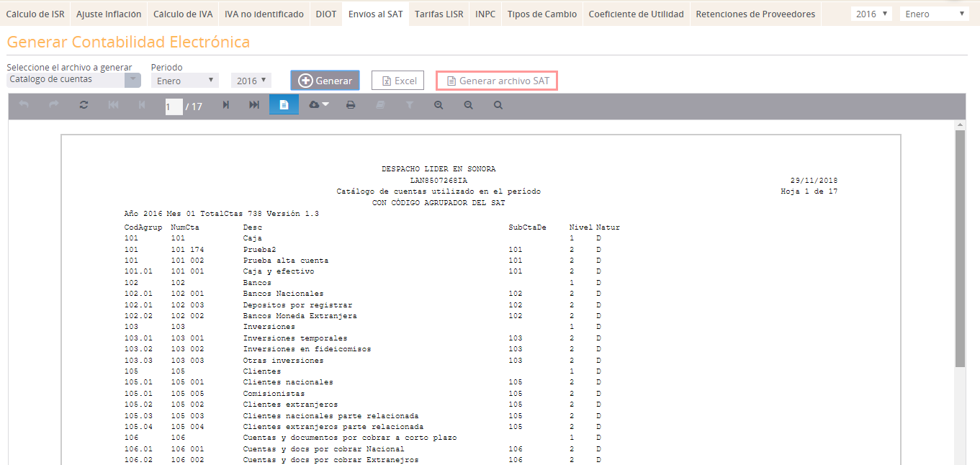
Task: Click the 'Hoja 1 de 17' text
Action: (x=809, y=191)
